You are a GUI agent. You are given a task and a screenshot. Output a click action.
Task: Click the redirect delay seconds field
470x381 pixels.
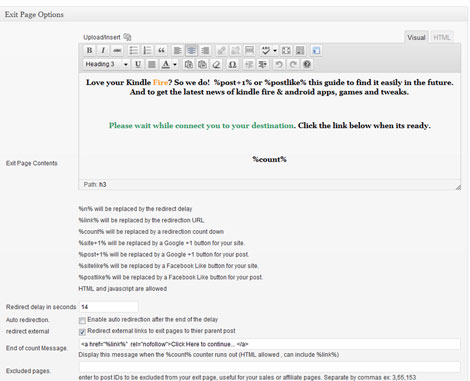108,307
